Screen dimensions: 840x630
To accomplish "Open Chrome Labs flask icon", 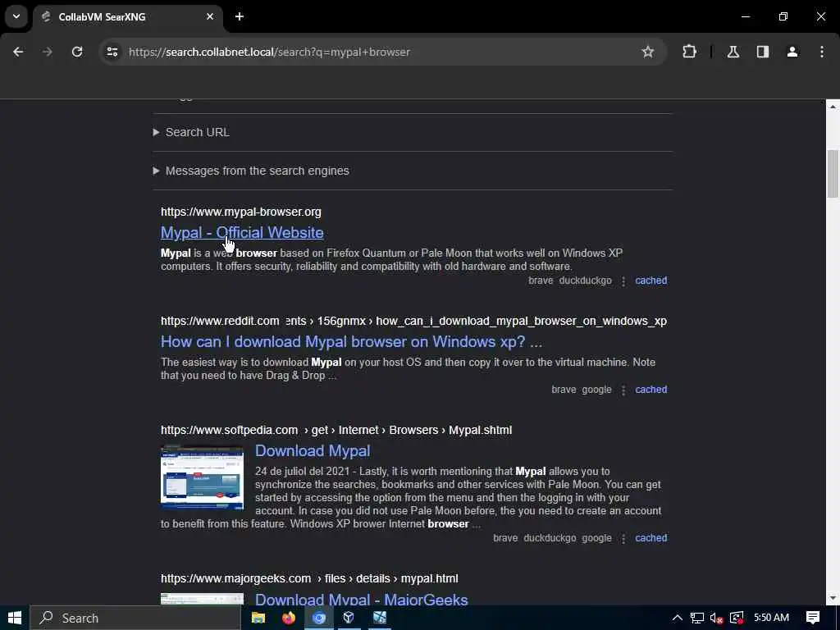I will tap(733, 52).
